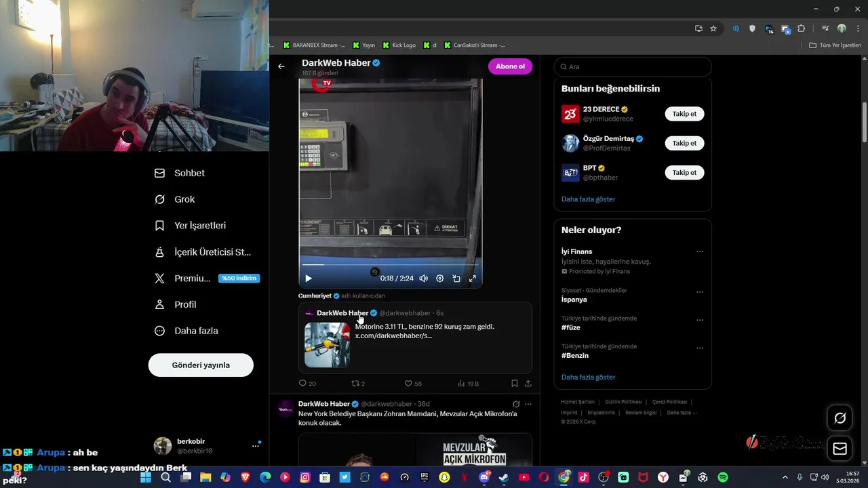Play the video in the post

309,279
